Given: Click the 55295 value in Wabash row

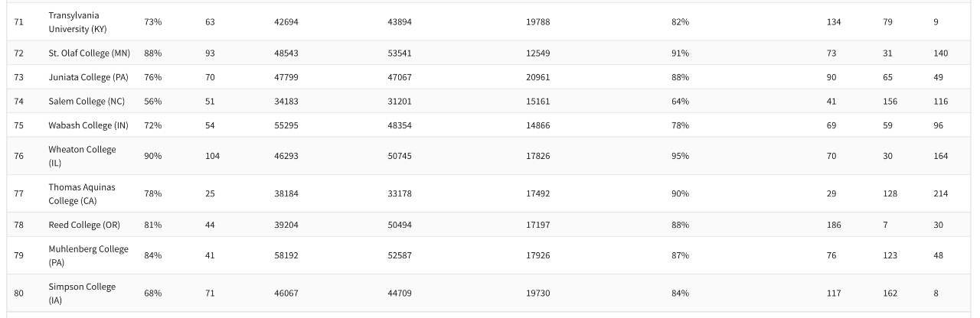Looking at the screenshot, I should pos(286,125).
